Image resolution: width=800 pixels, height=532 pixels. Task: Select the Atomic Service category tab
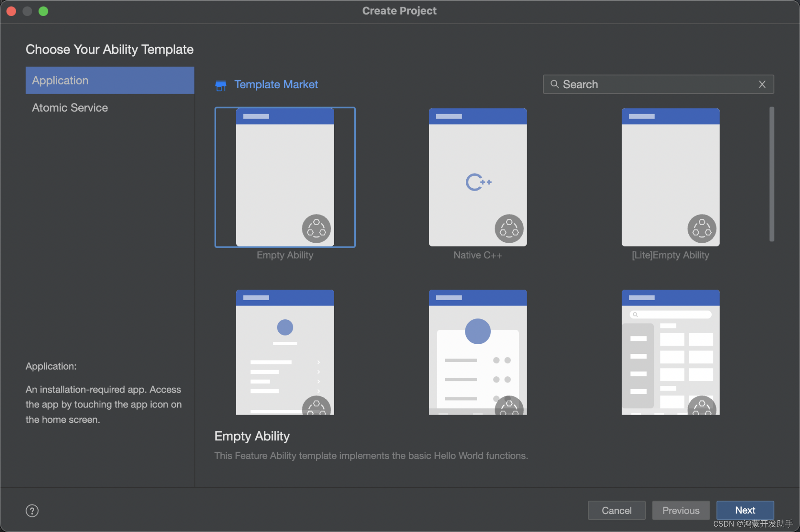pyautogui.click(x=70, y=107)
